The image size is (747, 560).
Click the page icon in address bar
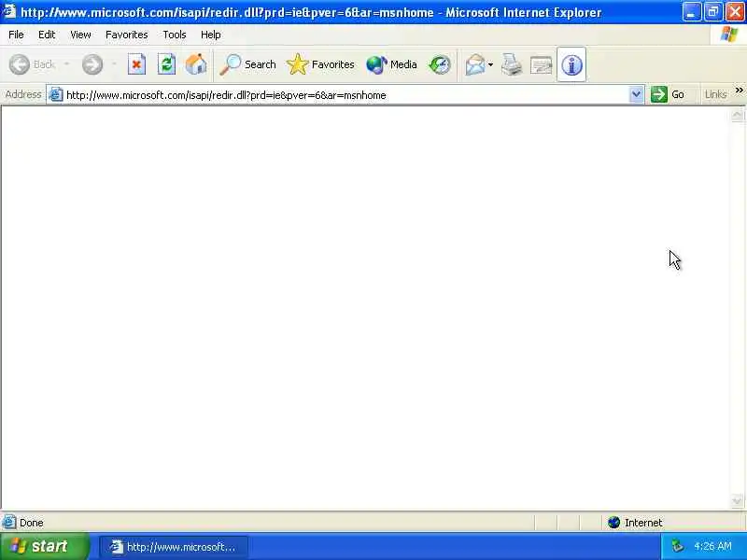(x=56, y=94)
